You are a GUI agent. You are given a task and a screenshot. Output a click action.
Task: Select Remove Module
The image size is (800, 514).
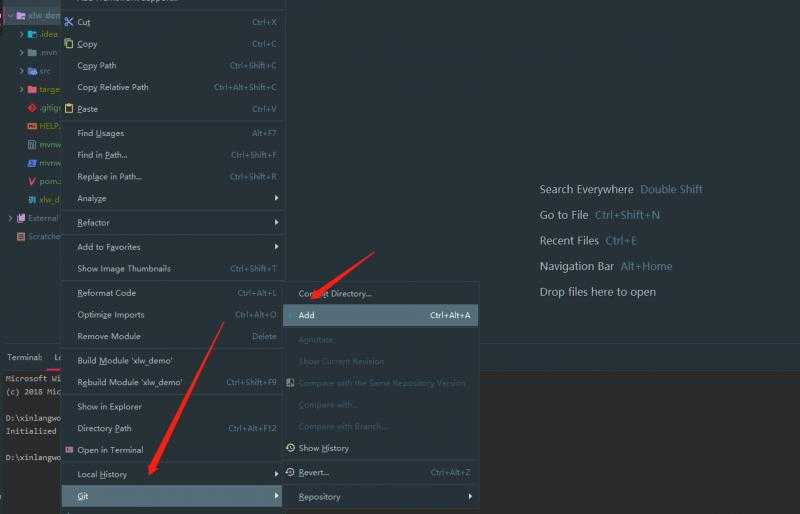pyautogui.click(x=172, y=336)
